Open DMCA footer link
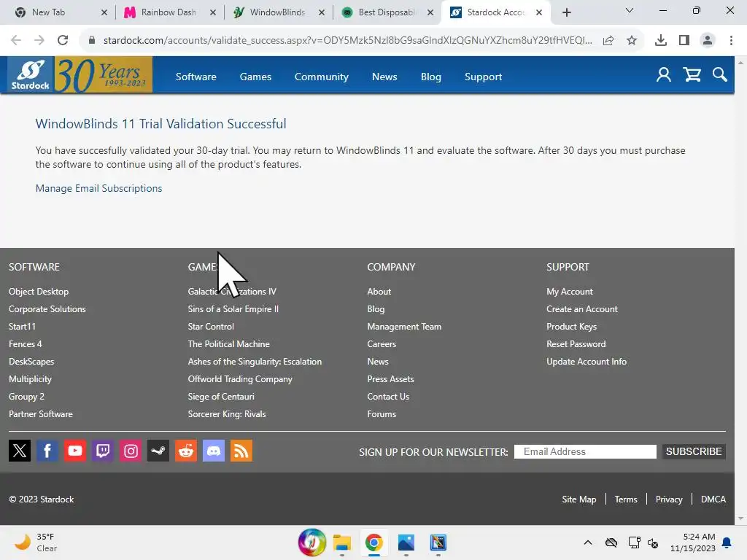Screen dimensions: 747x560 click(713, 499)
